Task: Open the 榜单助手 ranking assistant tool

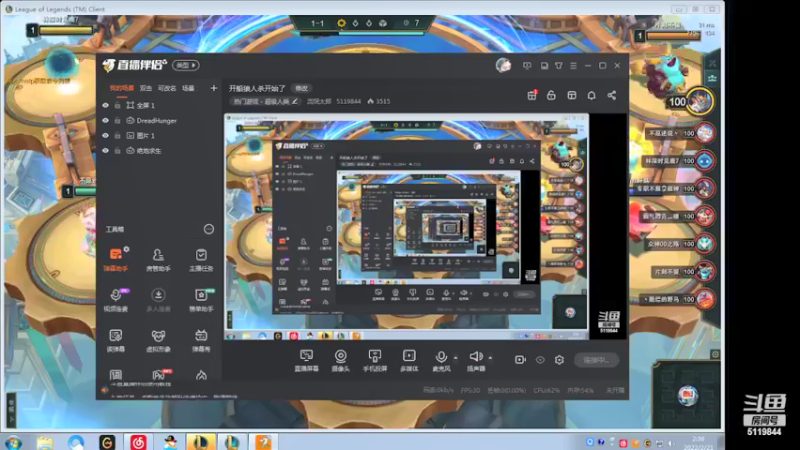Action: [201, 299]
